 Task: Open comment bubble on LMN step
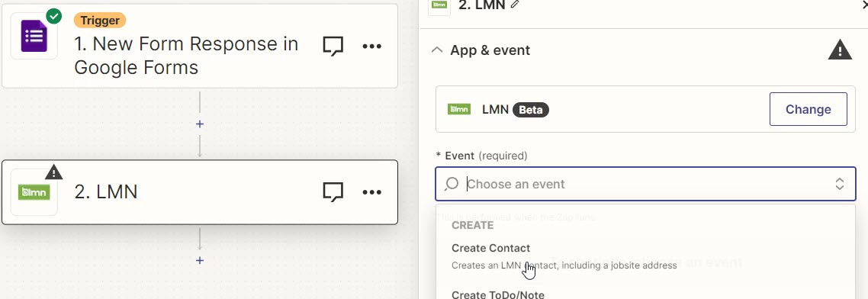click(x=333, y=192)
